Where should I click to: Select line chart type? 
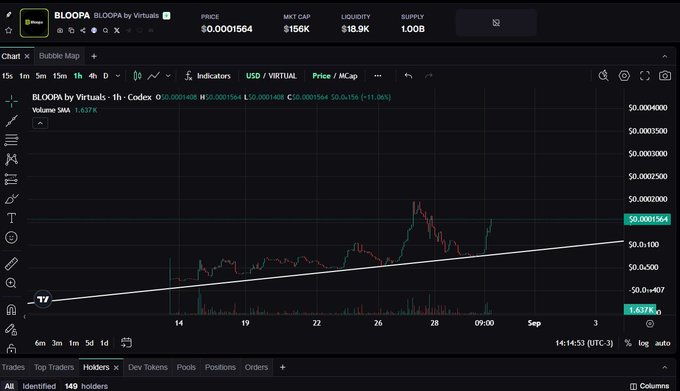pyautogui.click(x=154, y=76)
